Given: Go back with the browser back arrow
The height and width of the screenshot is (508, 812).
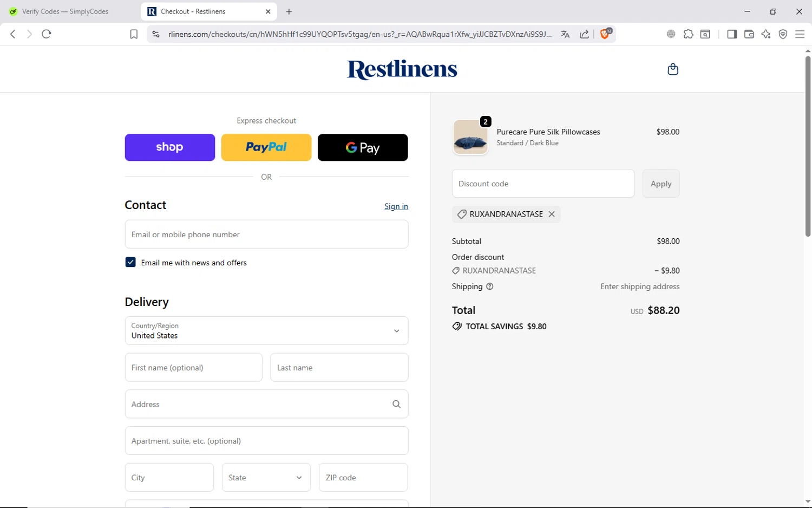Looking at the screenshot, I should point(13,34).
